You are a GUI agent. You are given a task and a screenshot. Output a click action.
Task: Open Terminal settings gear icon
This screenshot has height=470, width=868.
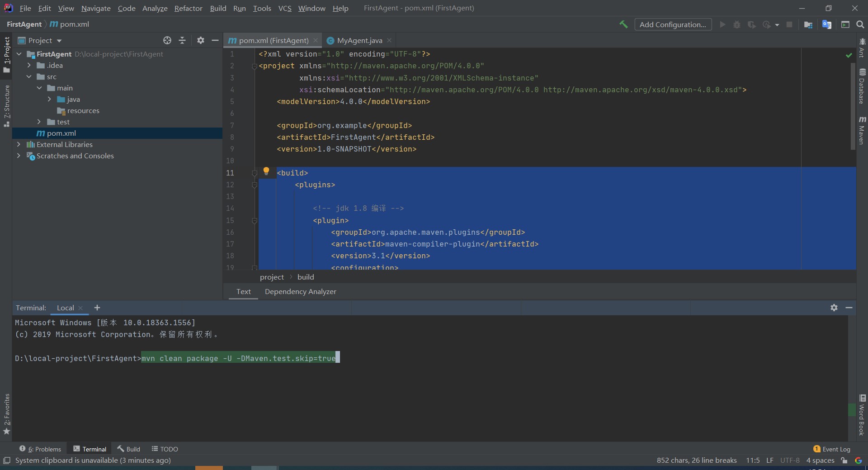(834, 308)
